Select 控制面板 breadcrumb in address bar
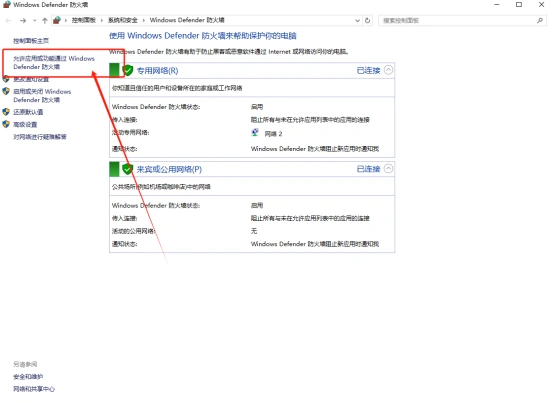This screenshot has height=403, width=553. (x=84, y=20)
